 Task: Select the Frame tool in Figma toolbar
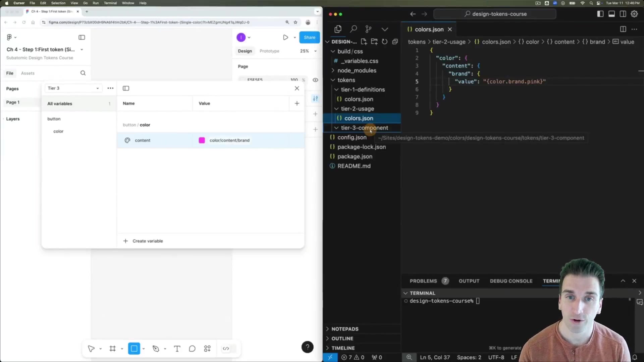(112, 349)
